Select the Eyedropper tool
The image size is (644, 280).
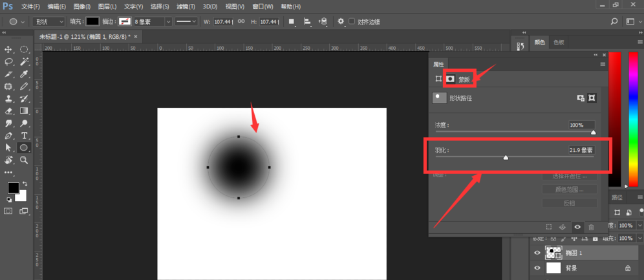coord(25,74)
